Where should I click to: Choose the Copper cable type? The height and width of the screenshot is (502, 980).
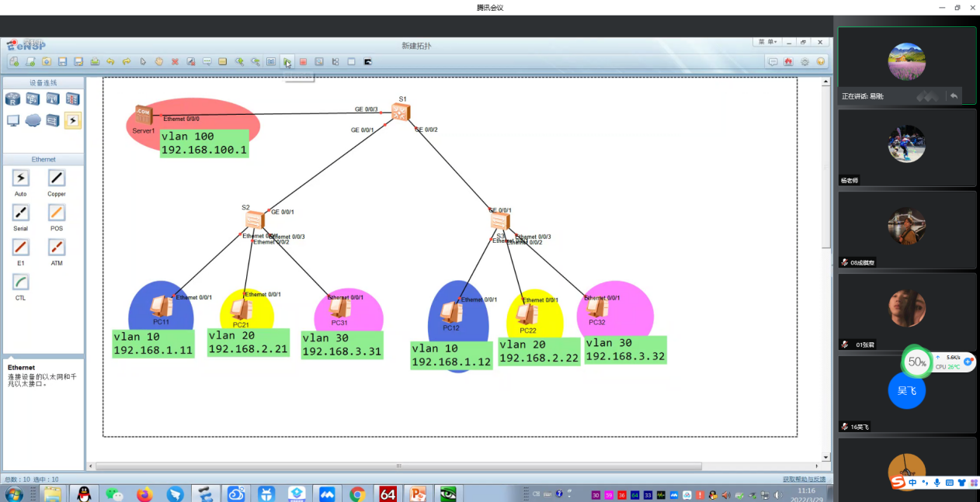pyautogui.click(x=57, y=178)
